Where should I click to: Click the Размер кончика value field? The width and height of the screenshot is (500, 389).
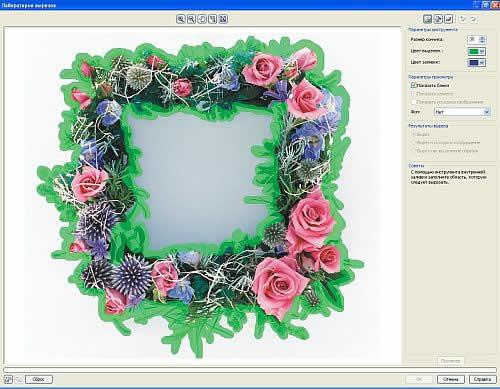(473, 40)
